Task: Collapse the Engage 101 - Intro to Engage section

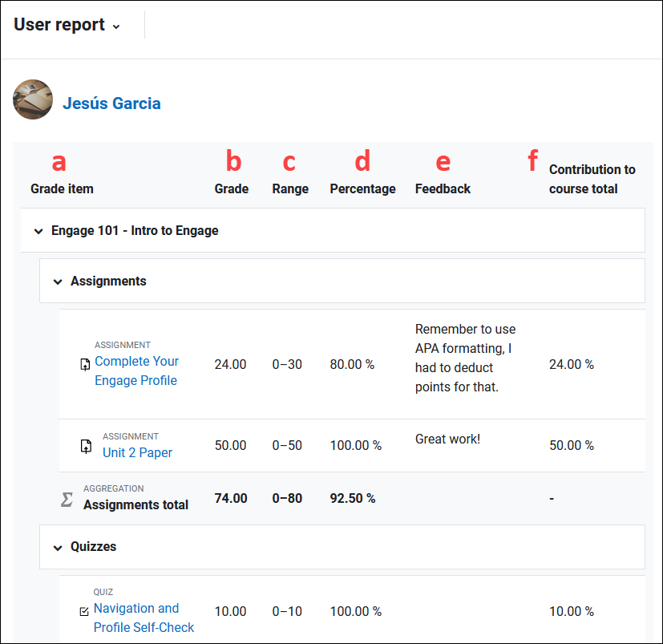Action: [38, 230]
